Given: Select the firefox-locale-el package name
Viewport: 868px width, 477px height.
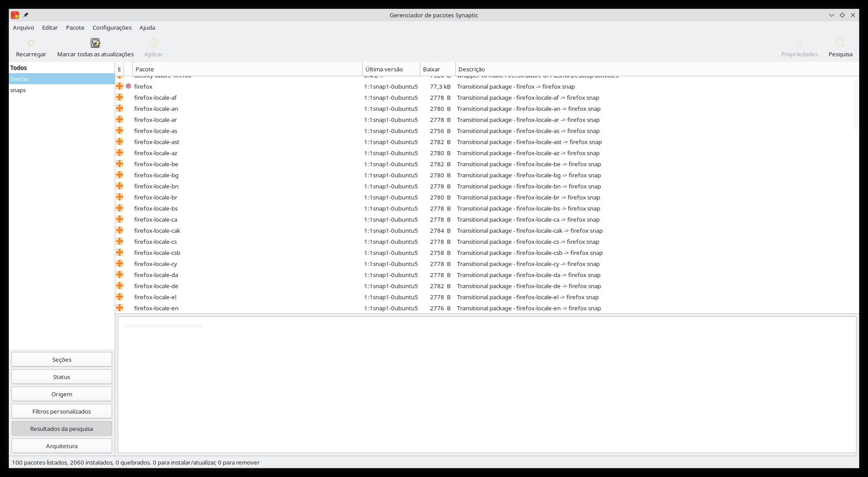Looking at the screenshot, I should (x=155, y=297).
